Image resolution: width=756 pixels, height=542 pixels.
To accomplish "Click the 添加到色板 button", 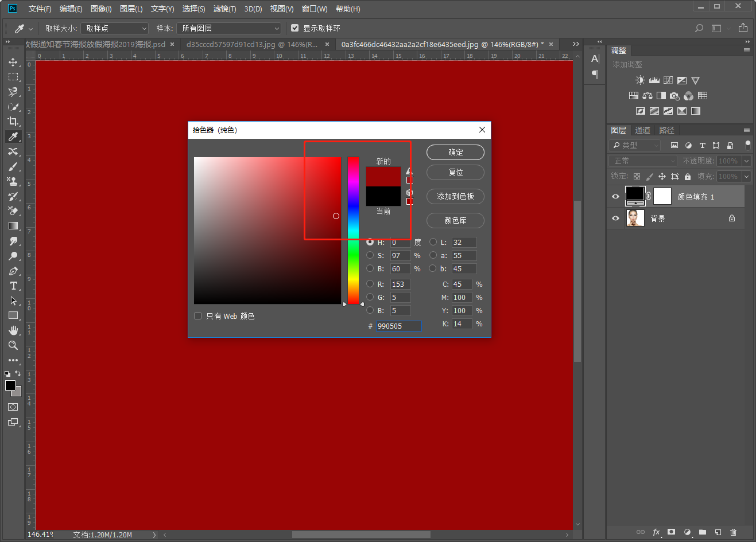I will [x=455, y=197].
